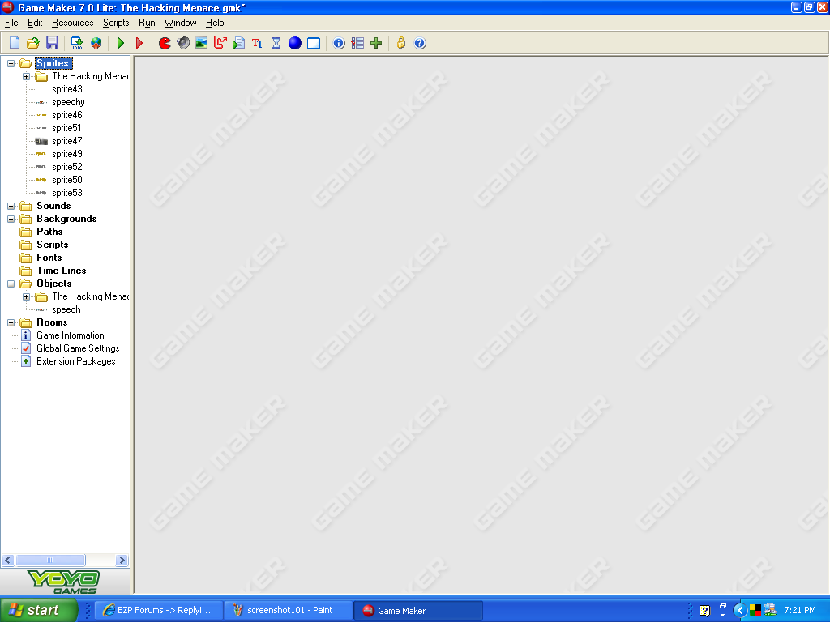Select sprite53 in the tree
This screenshot has width=830, height=644.
pos(67,193)
